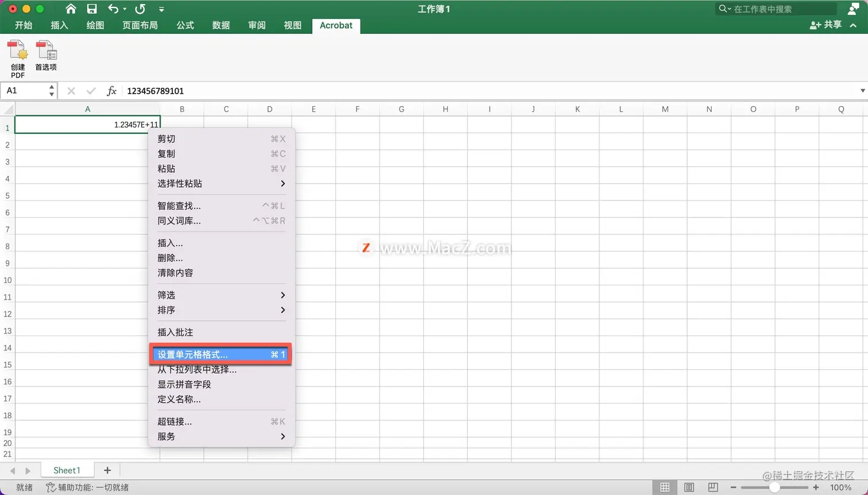Click the Name Box showing A1
868x495 pixels.
pyautogui.click(x=24, y=91)
